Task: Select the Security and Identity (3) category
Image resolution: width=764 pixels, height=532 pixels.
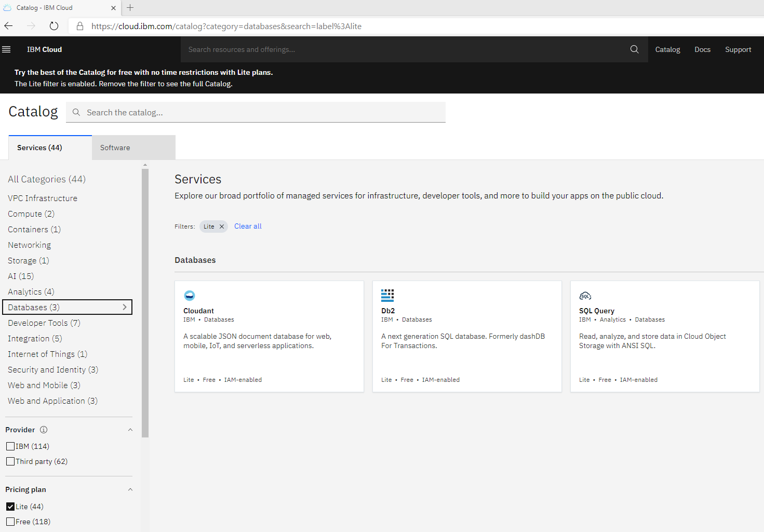Action: [53, 370]
